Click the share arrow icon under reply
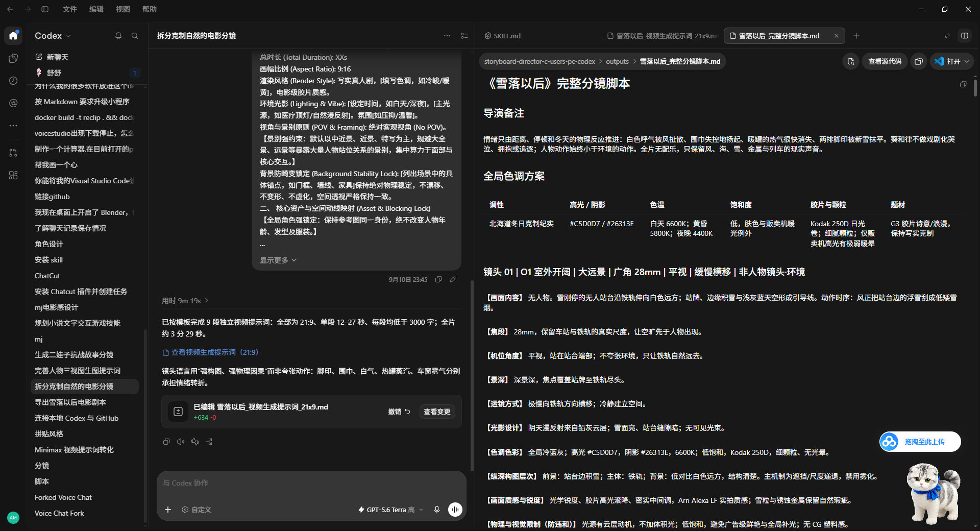Viewport: 980px width, 531px height. pos(209,442)
